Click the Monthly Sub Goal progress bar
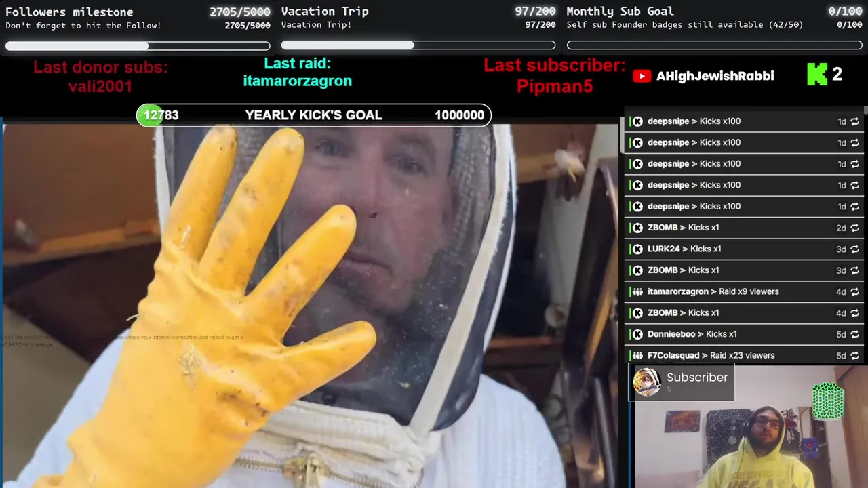Screen dimensions: 868x488 (x=715, y=45)
